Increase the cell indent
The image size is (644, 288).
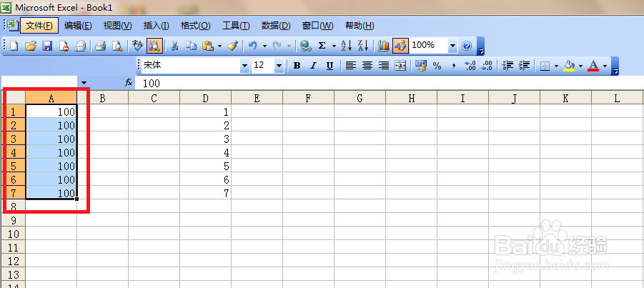pos(524,66)
